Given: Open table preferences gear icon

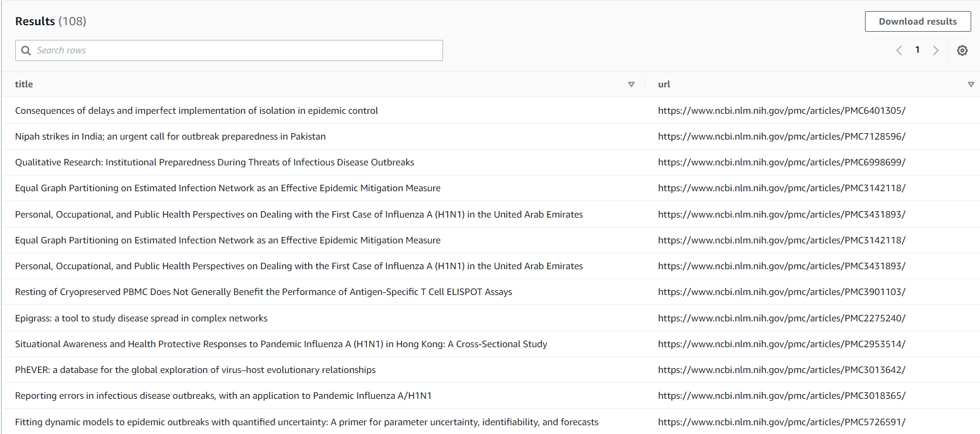Looking at the screenshot, I should [x=962, y=50].
